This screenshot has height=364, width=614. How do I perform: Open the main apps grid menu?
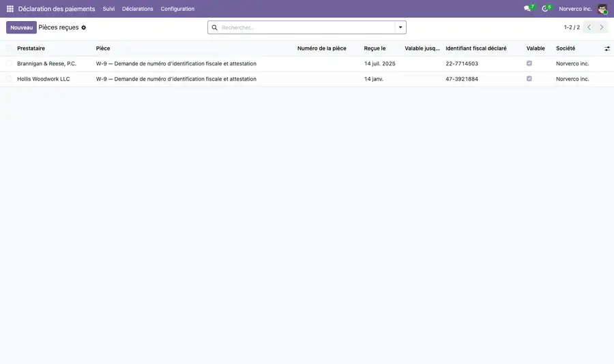[x=10, y=9]
